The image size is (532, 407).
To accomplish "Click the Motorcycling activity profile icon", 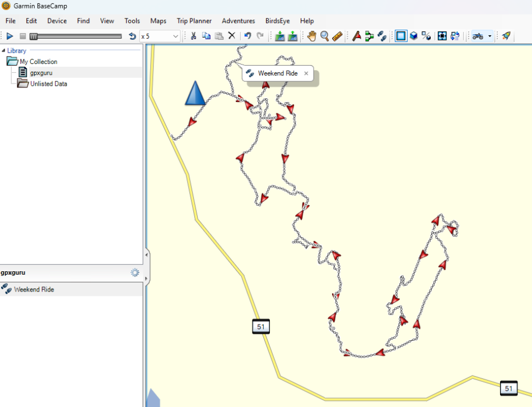I will [478, 36].
